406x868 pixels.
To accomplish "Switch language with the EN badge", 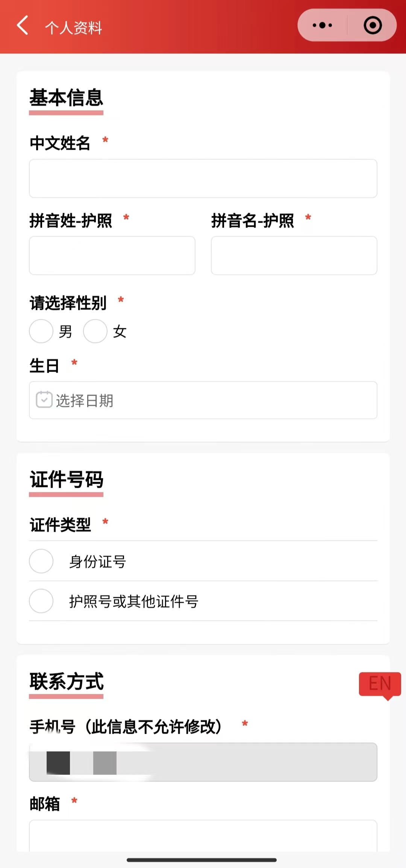I will 380,684.
